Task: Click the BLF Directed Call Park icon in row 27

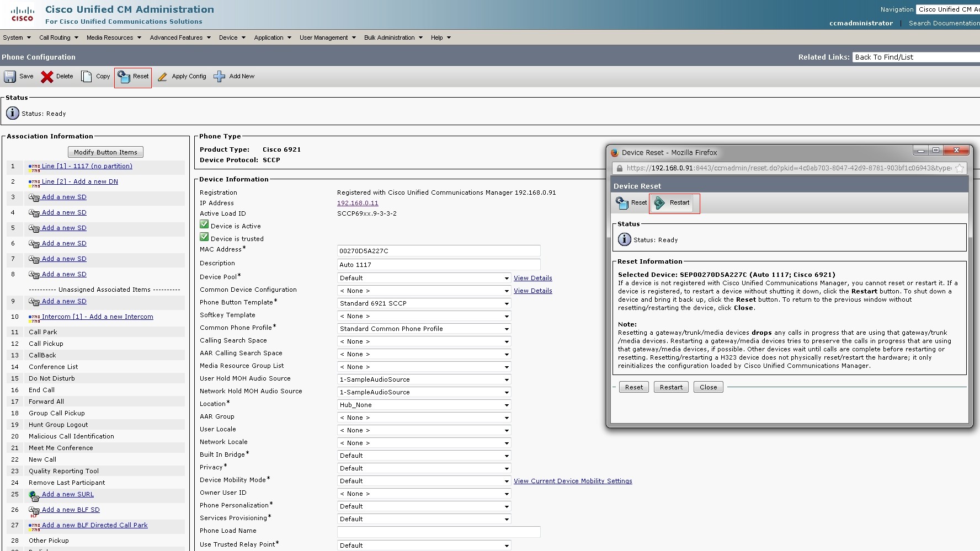Action: point(34,526)
